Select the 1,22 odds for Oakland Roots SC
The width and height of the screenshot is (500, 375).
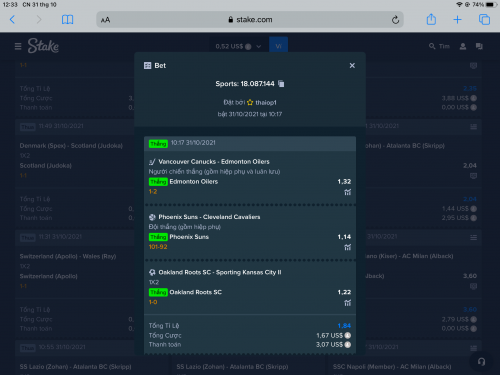344,292
